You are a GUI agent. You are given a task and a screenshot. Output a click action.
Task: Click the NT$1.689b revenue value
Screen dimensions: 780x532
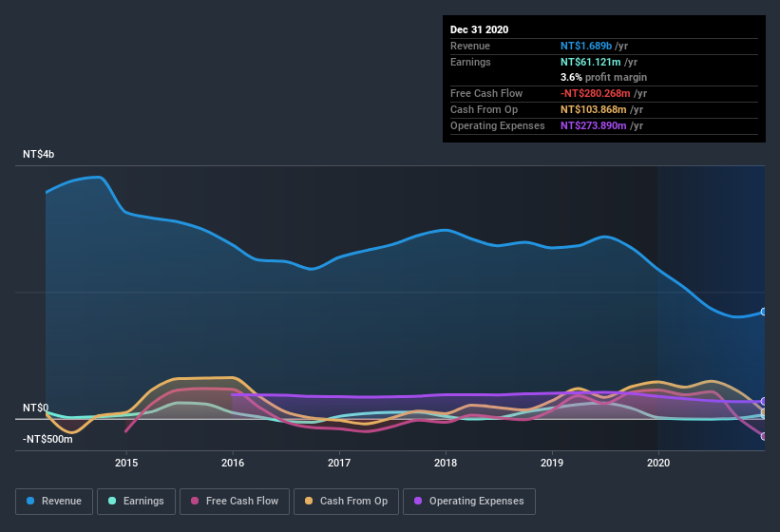click(586, 46)
